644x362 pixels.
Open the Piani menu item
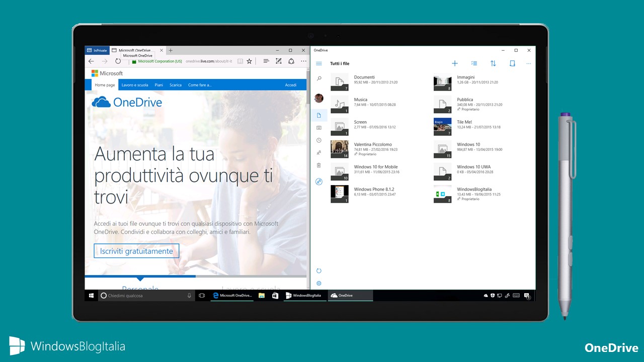click(x=159, y=85)
